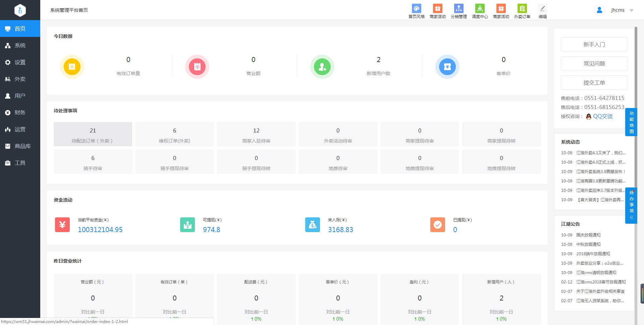Click the yellow 有效订单量 icon
644x325 pixels.
tap(72, 66)
